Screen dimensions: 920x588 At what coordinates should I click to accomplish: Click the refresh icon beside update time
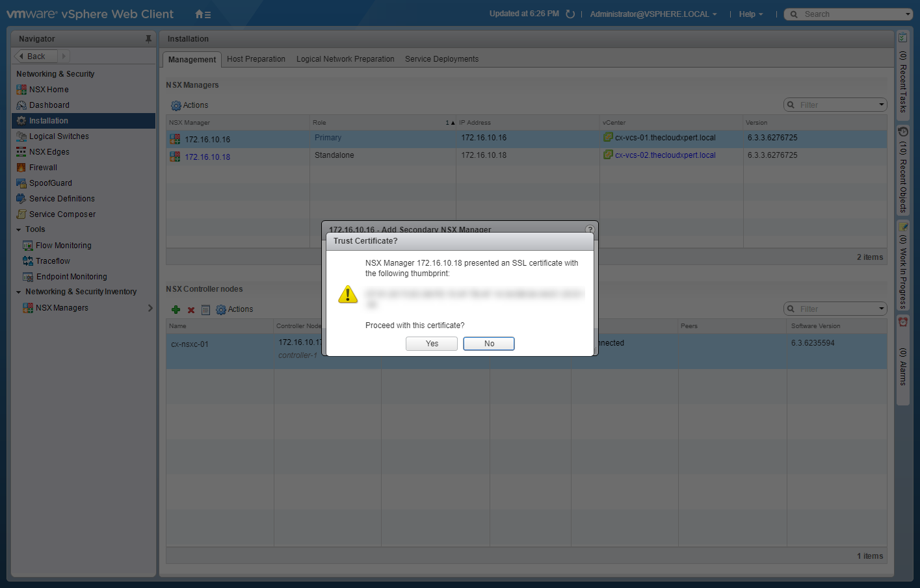570,14
